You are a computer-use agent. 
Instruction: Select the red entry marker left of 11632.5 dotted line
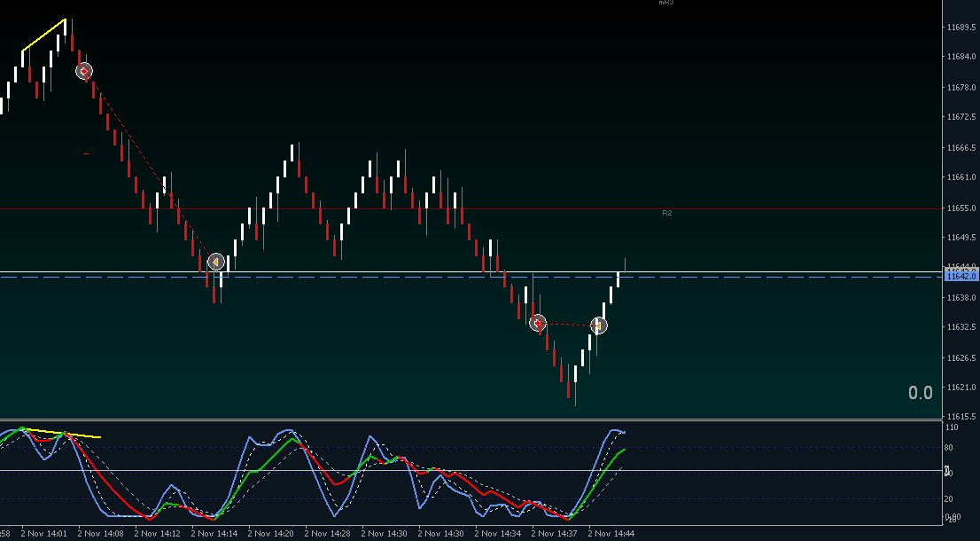pos(538,324)
